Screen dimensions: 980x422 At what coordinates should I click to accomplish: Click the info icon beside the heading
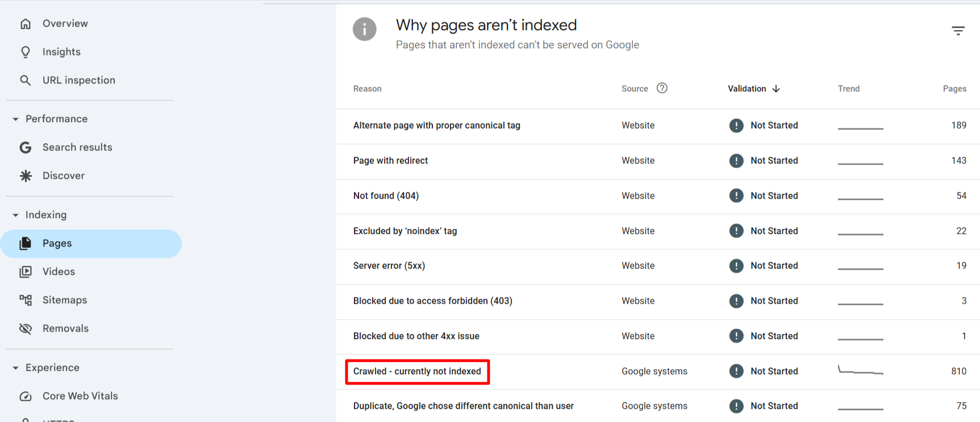(x=365, y=30)
